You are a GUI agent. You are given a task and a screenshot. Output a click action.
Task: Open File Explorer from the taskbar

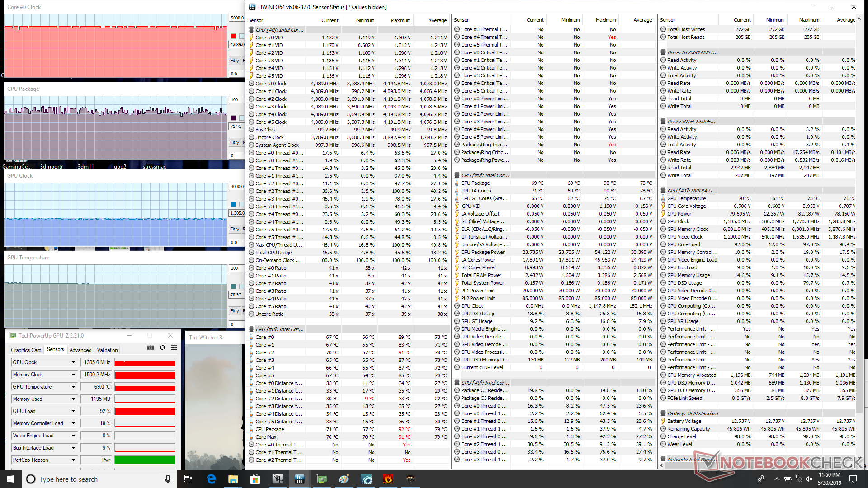pyautogui.click(x=233, y=479)
